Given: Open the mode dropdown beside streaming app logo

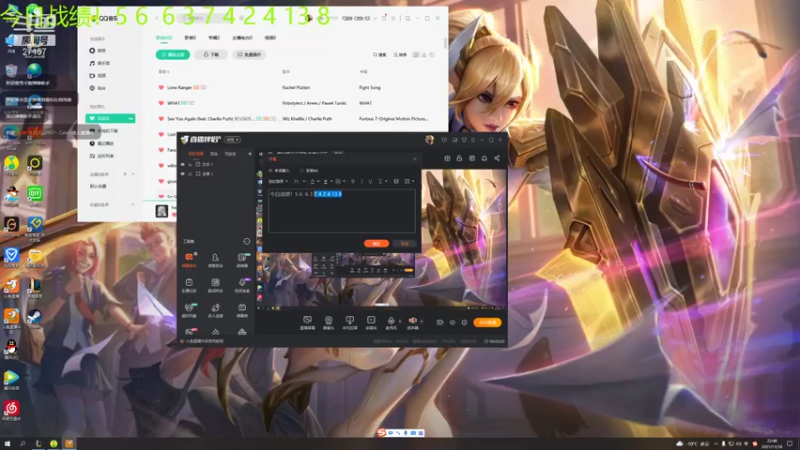Looking at the screenshot, I should tap(233, 139).
